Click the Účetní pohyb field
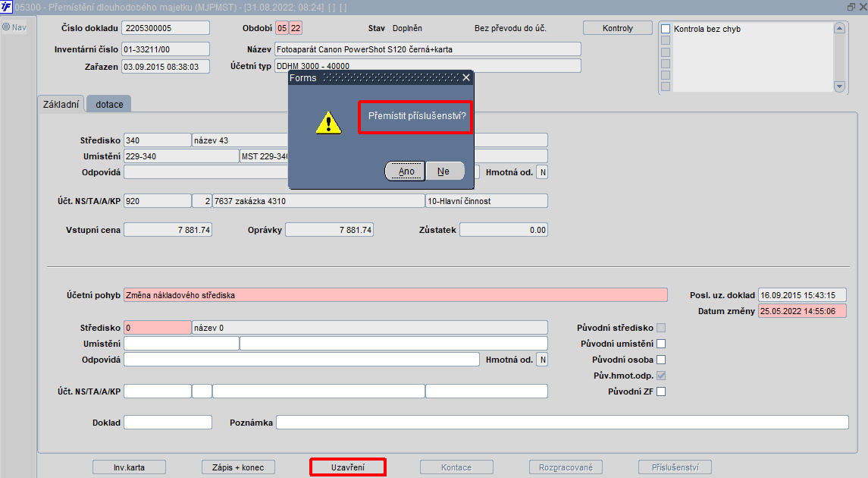Screen dimensions: 868x478 [395, 295]
